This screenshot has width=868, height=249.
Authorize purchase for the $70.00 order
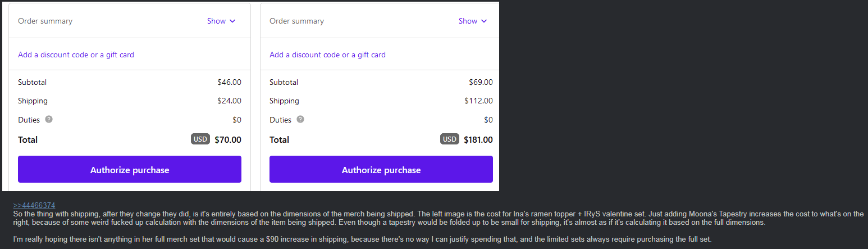point(130,169)
